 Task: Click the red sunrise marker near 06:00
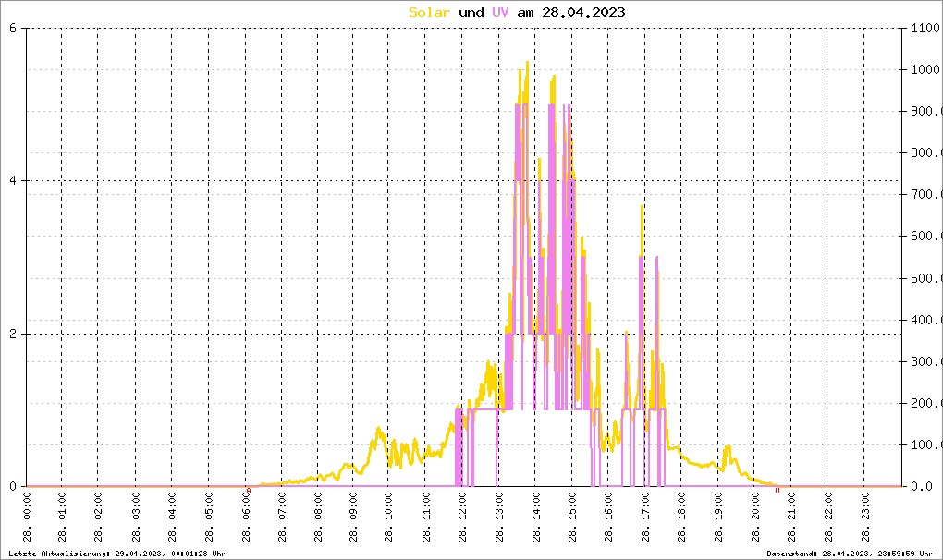click(249, 491)
